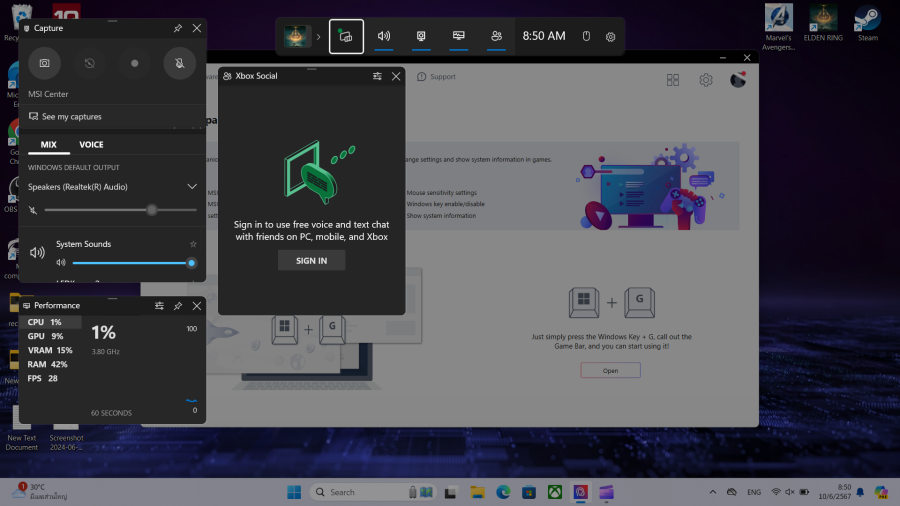Mute the Speakers output volume

tap(34, 210)
